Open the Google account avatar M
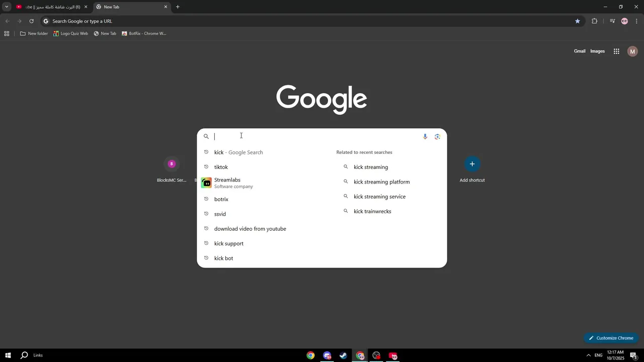Viewport: 644px width, 362px height. (632, 51)
